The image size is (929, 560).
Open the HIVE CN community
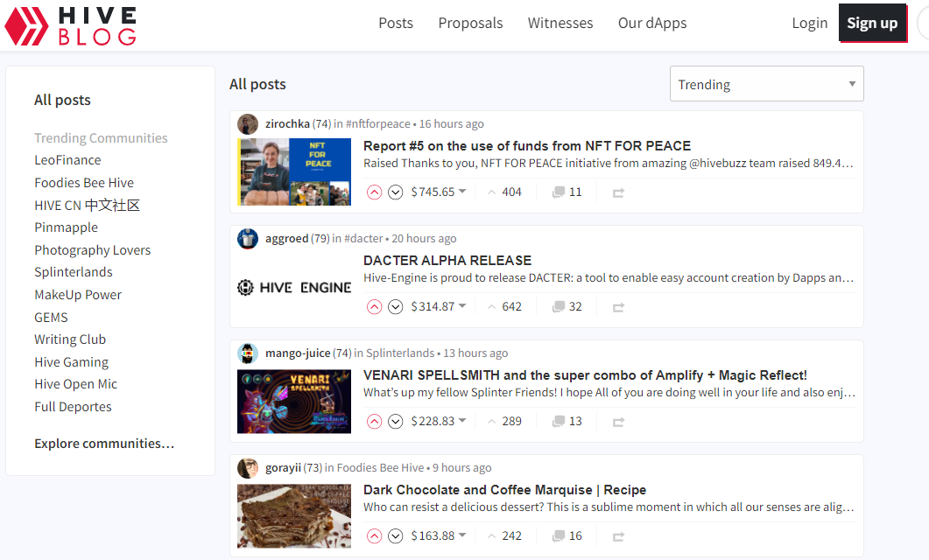[x=87, y=206]
